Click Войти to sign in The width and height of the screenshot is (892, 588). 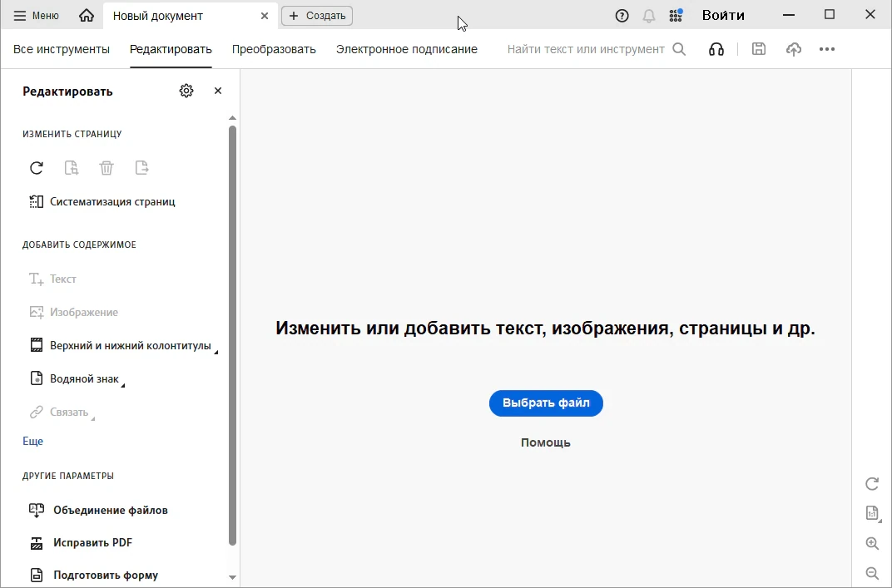coord(723,15)
